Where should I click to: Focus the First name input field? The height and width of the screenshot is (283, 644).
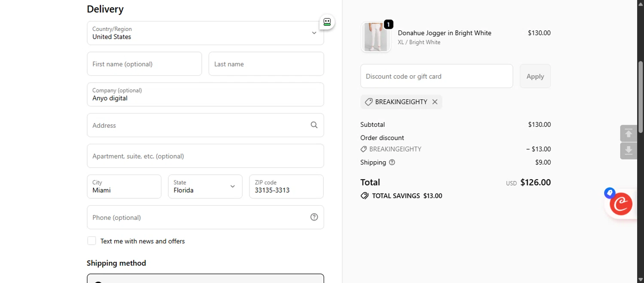point(144,64)
